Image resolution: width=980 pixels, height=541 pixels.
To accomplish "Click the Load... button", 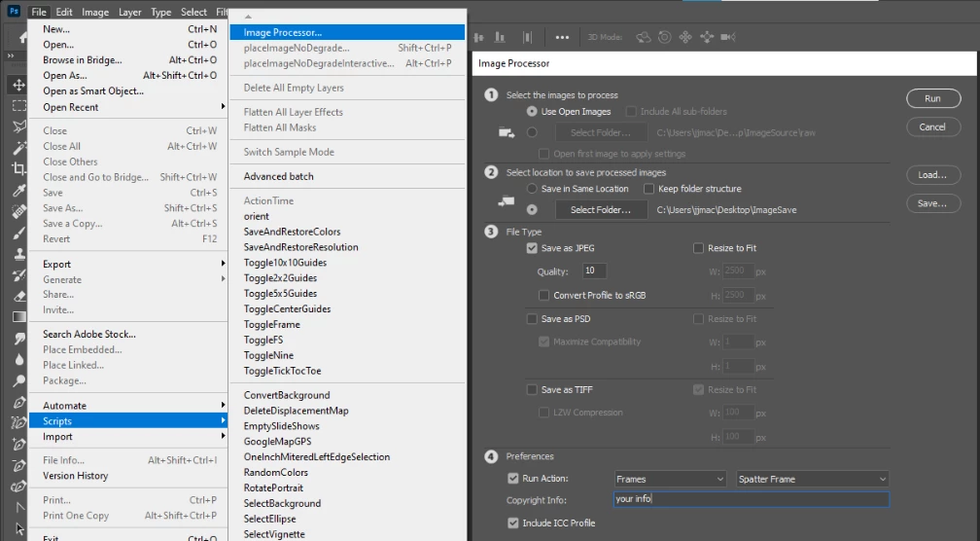I will pos(933,175).
